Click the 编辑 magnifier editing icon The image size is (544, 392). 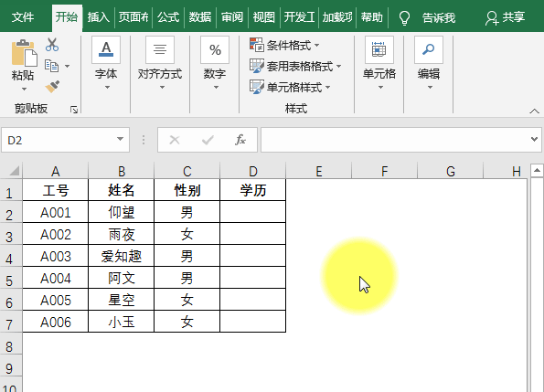[429, 50]
